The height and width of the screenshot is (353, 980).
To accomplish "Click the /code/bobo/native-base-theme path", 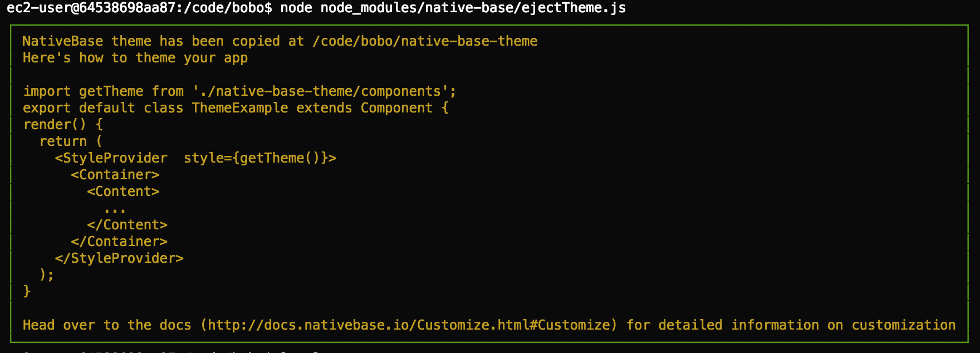I will [x=425, y=41].
